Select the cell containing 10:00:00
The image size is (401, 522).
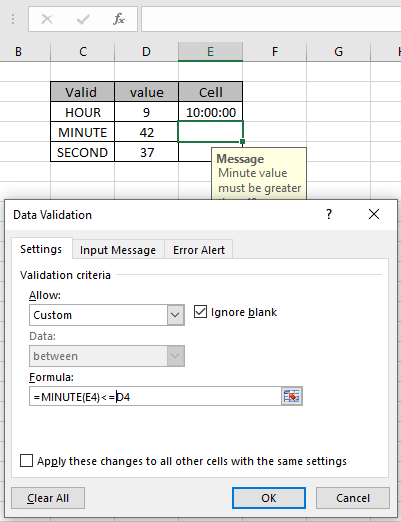point(211,112)
